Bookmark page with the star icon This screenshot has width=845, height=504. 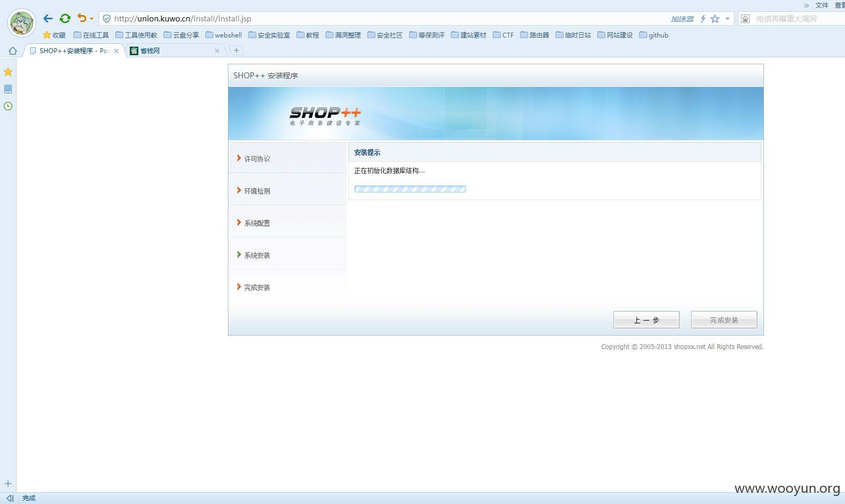tap(715, 19)
